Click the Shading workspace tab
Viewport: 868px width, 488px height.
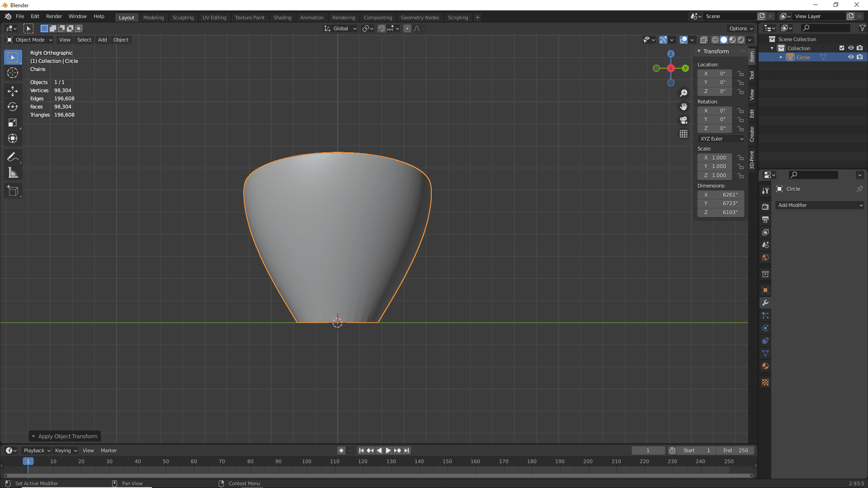(x=282, y=17)
